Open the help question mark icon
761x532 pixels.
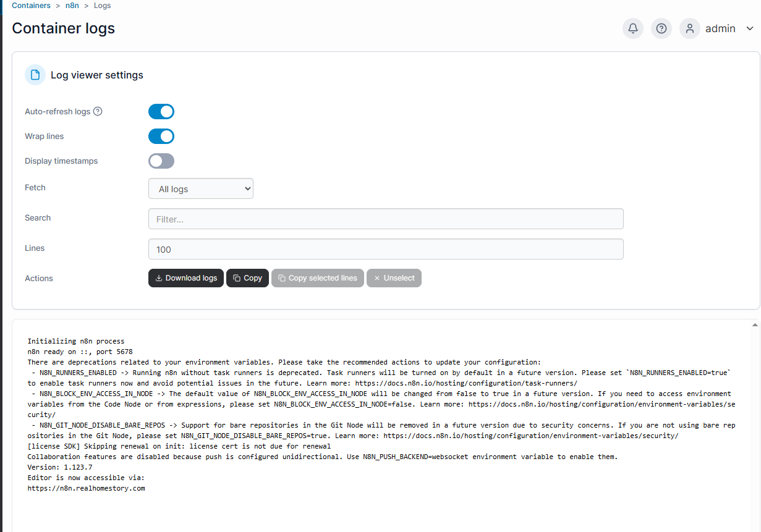tap(661, 28)
